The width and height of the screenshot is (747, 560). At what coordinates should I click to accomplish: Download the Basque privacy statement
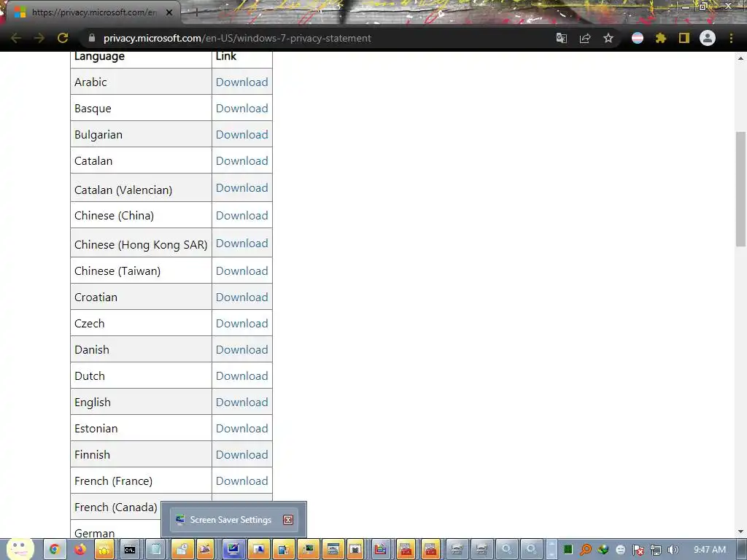pyautogui.click(x=242, y=108)
